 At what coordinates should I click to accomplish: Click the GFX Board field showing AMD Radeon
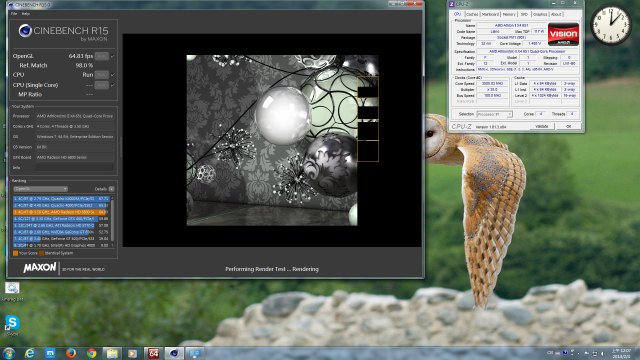coord(75,157)
